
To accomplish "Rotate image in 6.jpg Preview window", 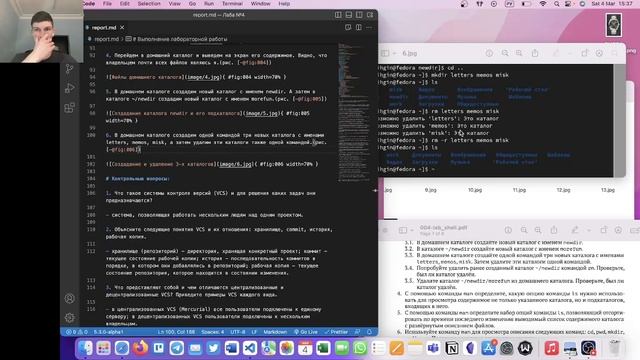I will pos(584,53).
